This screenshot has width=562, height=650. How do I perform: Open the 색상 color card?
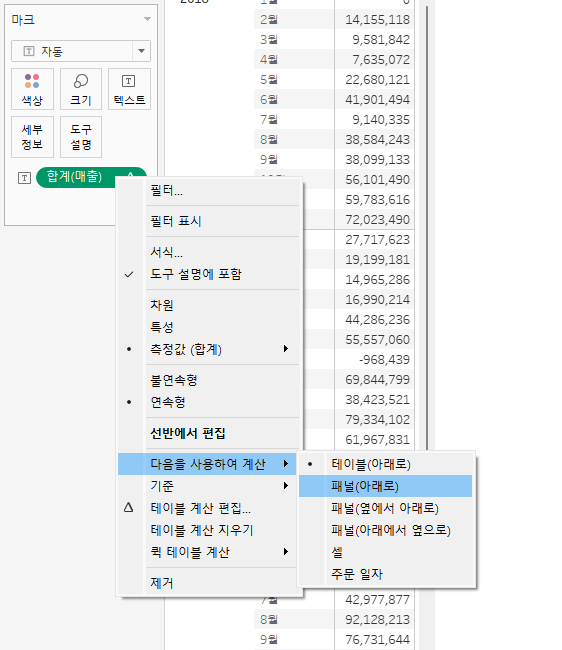point(32,89)
